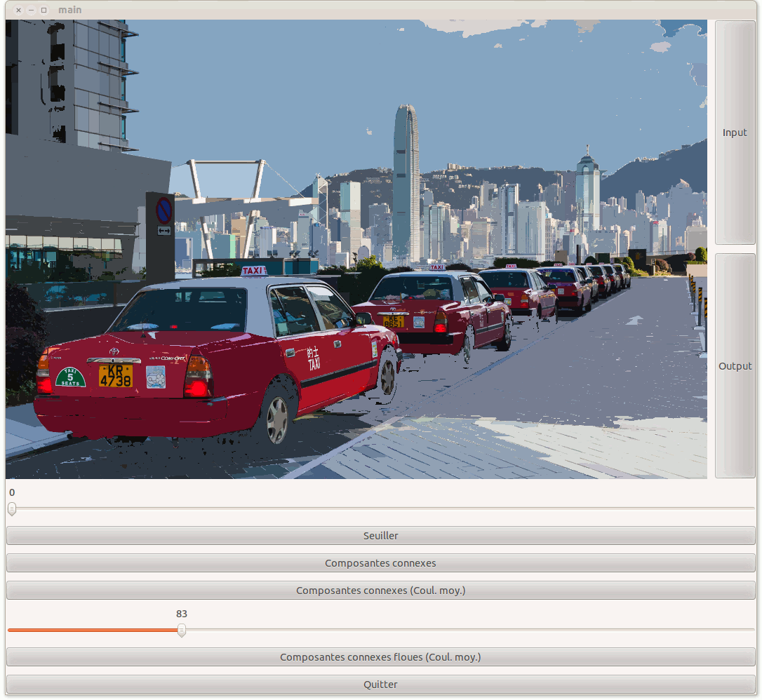This screenshot has height=700, width=762.
Task: Click the Output button
Action: tap(735, 366)
